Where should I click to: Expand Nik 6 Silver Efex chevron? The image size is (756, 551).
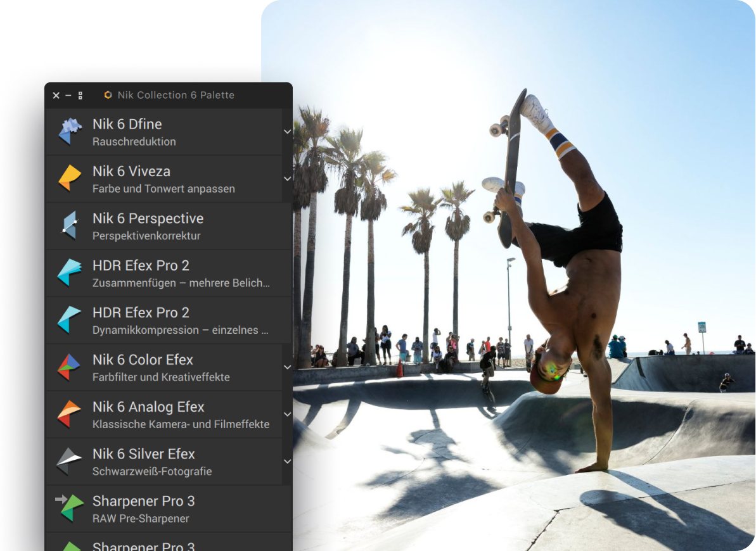[x=287, y=461]
